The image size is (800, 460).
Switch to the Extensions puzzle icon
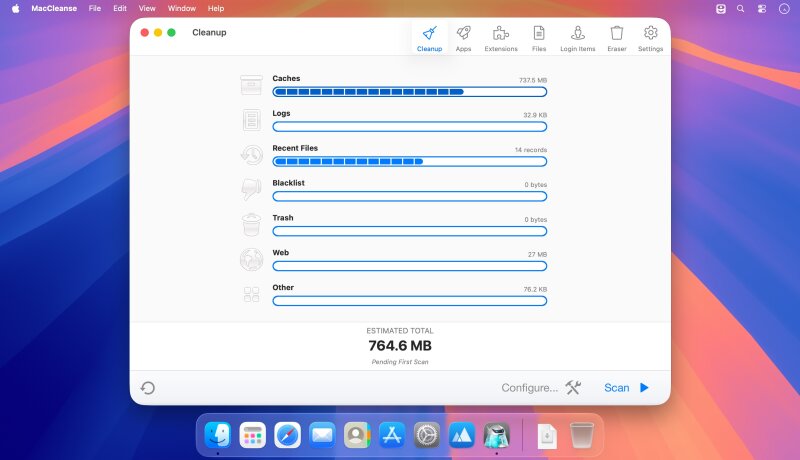[501, 38]
